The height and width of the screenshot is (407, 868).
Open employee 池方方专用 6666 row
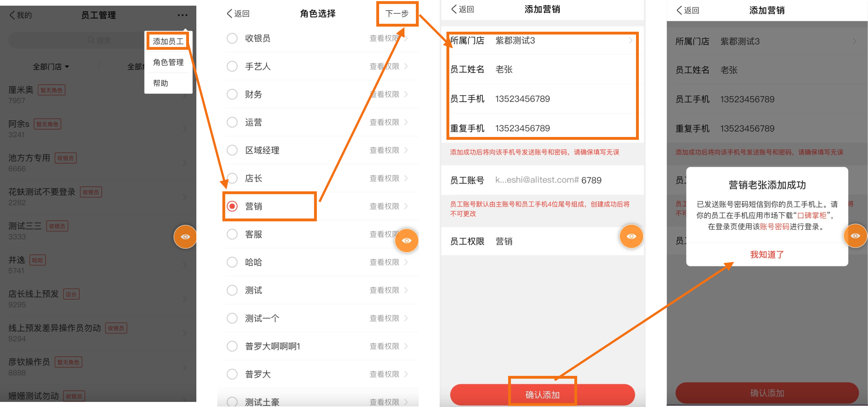[98, 163]
